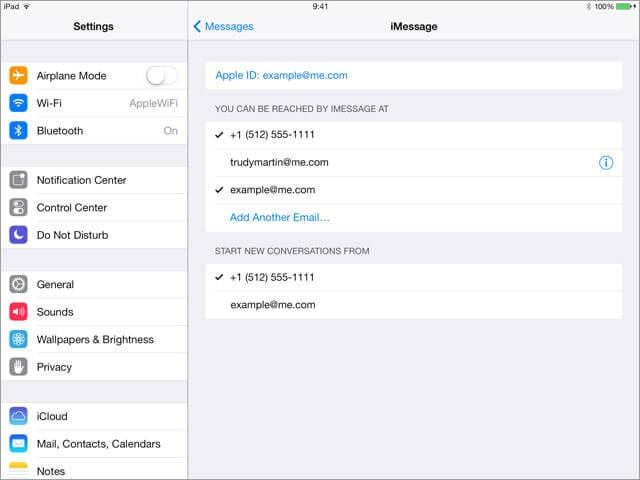The image size is (640, 480).
Task: Tap the Do Not Disturb moon icon
Action: (x=18, y=235)
